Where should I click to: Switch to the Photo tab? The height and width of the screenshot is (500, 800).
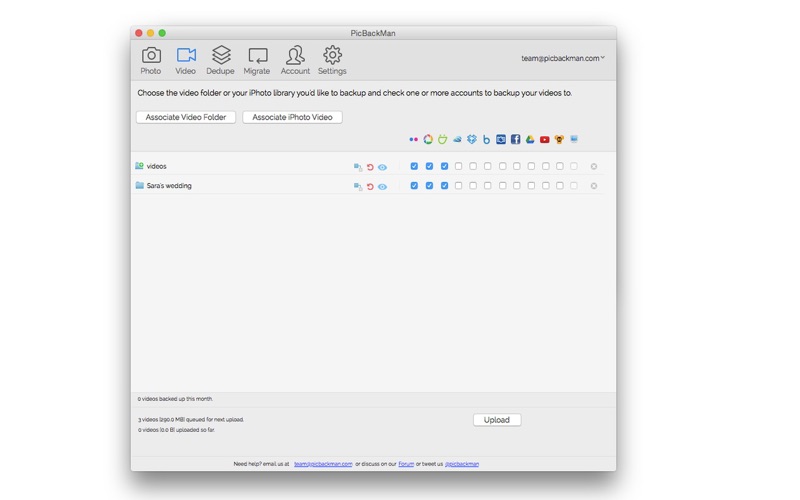click(151, 60)
